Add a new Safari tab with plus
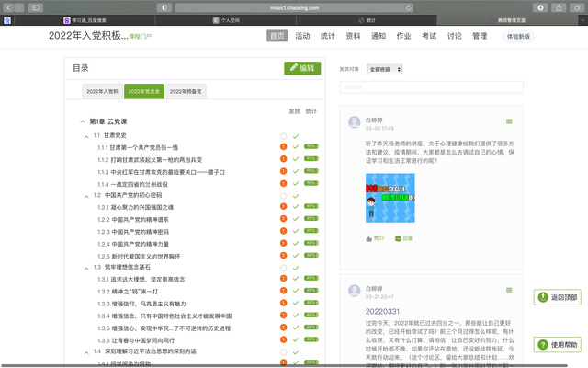 point(583,20)
